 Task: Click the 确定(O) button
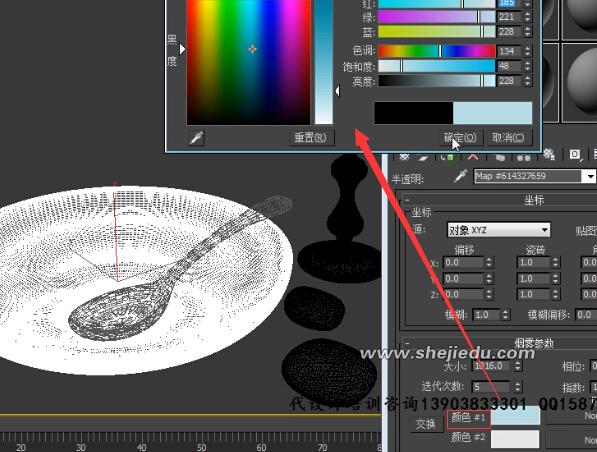[x=461, y=137]
